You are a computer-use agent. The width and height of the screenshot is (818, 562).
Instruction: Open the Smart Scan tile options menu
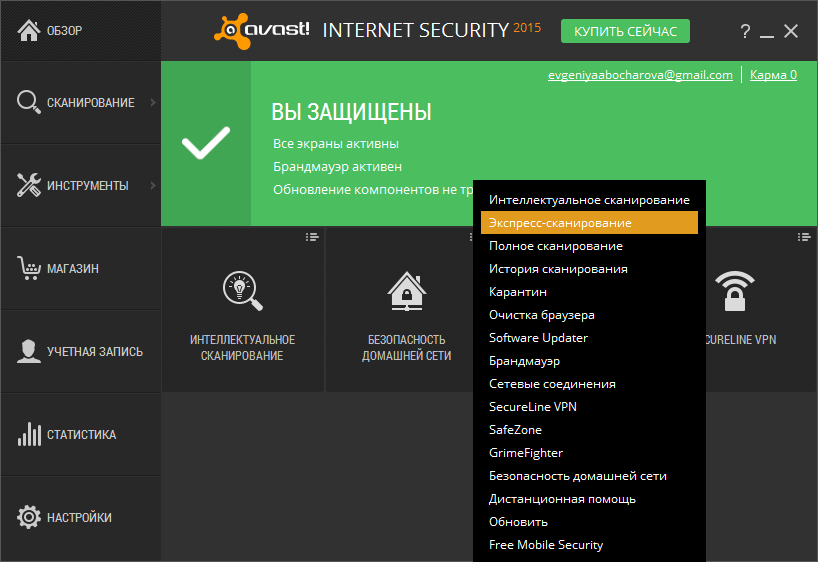(x=312, y=237)
